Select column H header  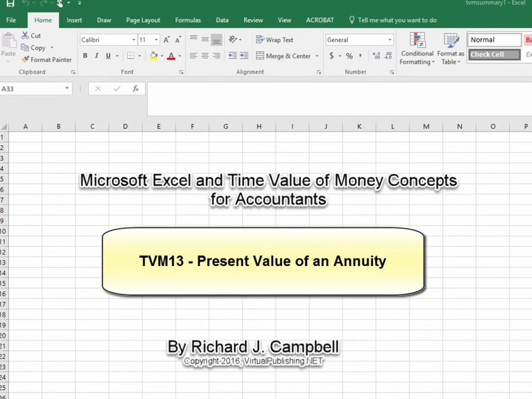coord(259,127)
